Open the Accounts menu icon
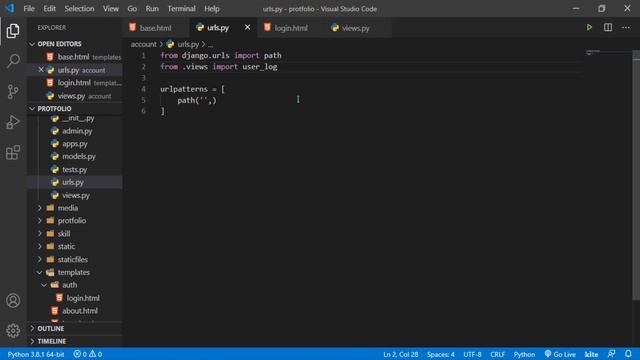 point(13,301)
